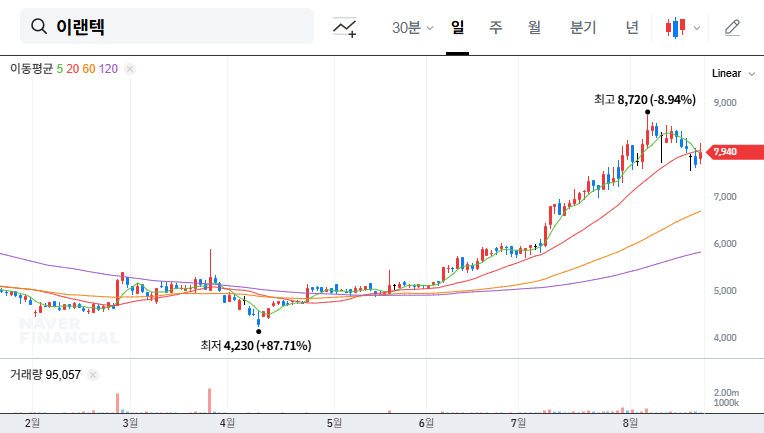764x433 pixels.
Task: Switch to the 분기 quarterly tab
Action: coord(582,27)
